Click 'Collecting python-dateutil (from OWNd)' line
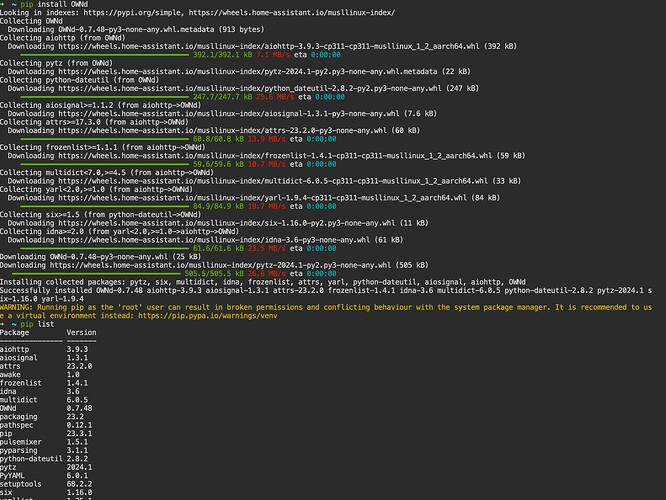Viewport: 666px width, 500px height. [x=79, y=80]
